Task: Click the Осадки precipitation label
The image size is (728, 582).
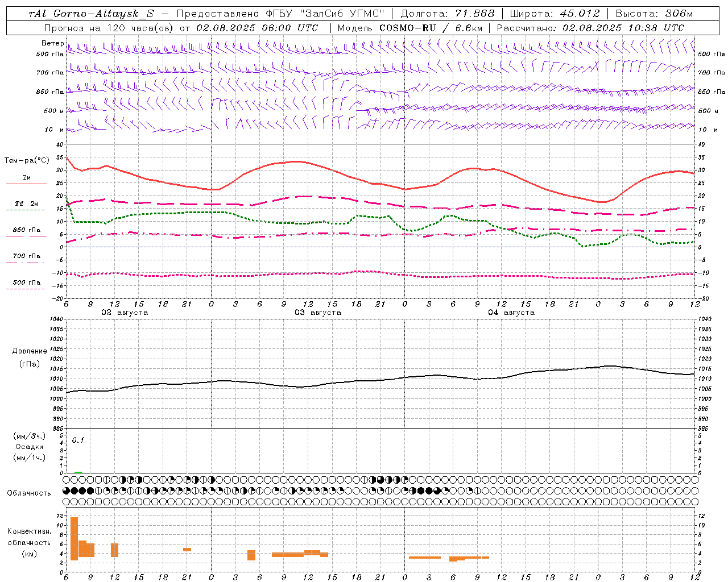Action: click(30, 447)
